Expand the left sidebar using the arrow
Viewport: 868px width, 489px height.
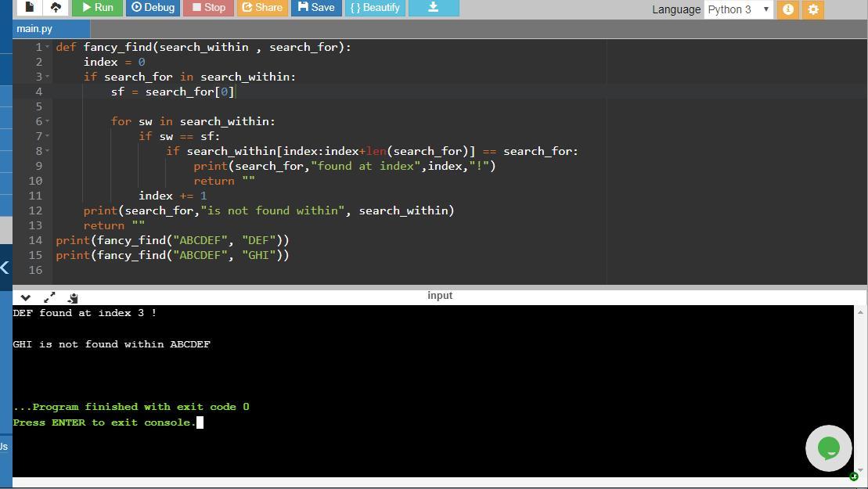[5, 268]
